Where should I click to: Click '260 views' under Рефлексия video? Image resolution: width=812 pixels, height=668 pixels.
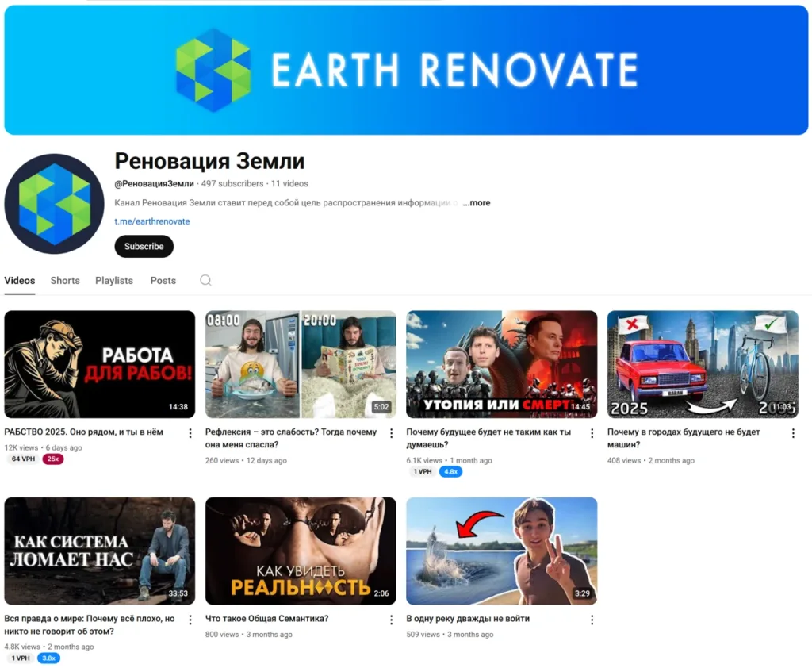coord(222,460)
